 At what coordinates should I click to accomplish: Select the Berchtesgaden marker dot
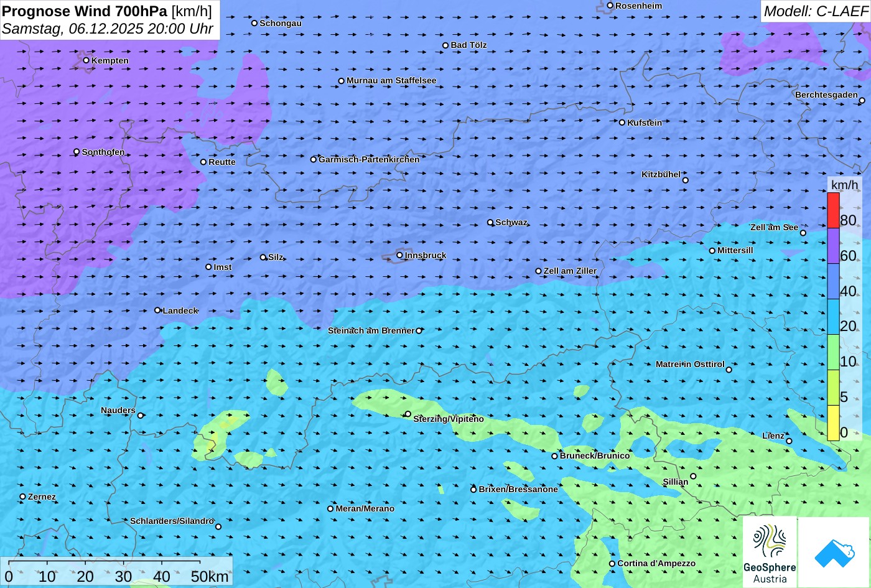[x=862, y=100]
